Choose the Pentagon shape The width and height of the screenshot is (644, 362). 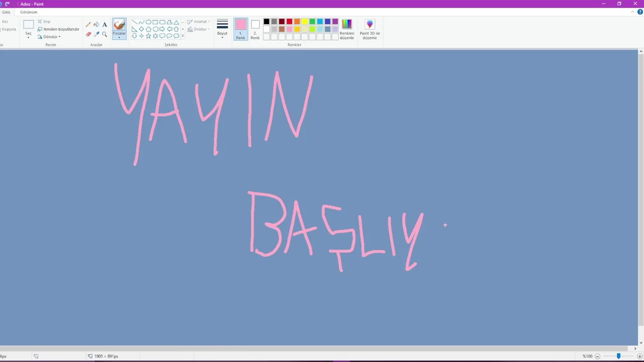[x=148, y=29]
